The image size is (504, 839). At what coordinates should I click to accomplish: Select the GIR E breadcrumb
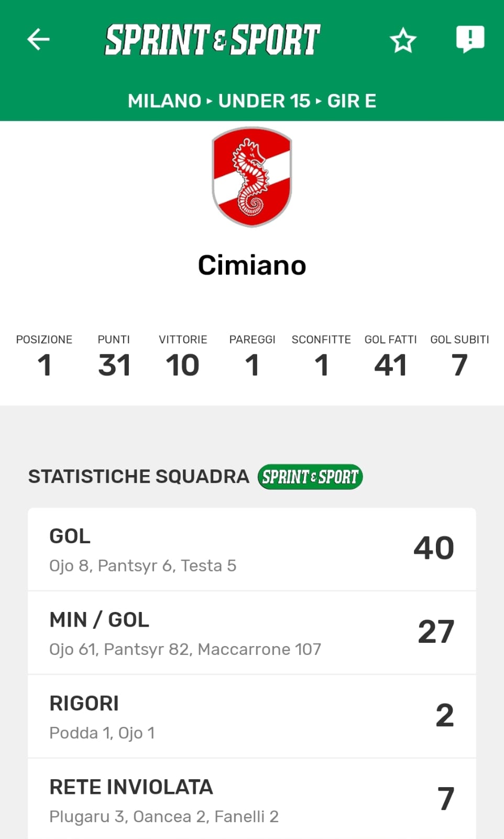(352, 101)
